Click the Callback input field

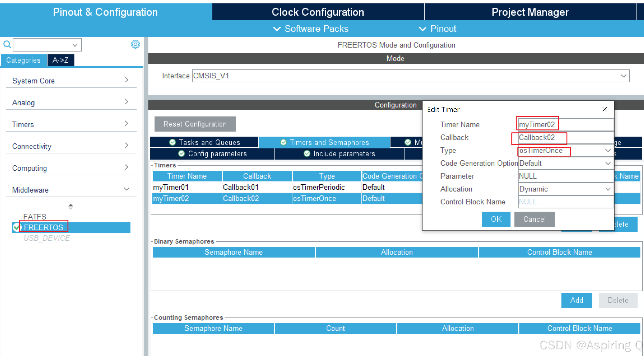coord(566,137)
